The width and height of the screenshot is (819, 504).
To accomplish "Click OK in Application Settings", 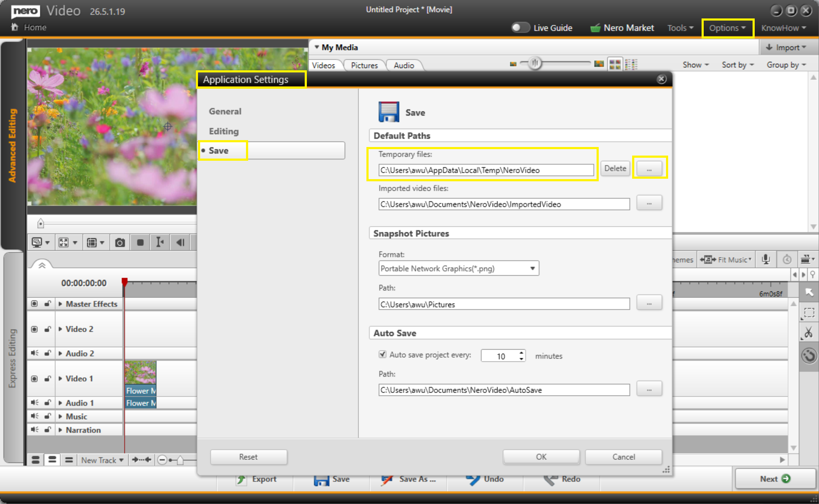I will (x=541, y=457).
